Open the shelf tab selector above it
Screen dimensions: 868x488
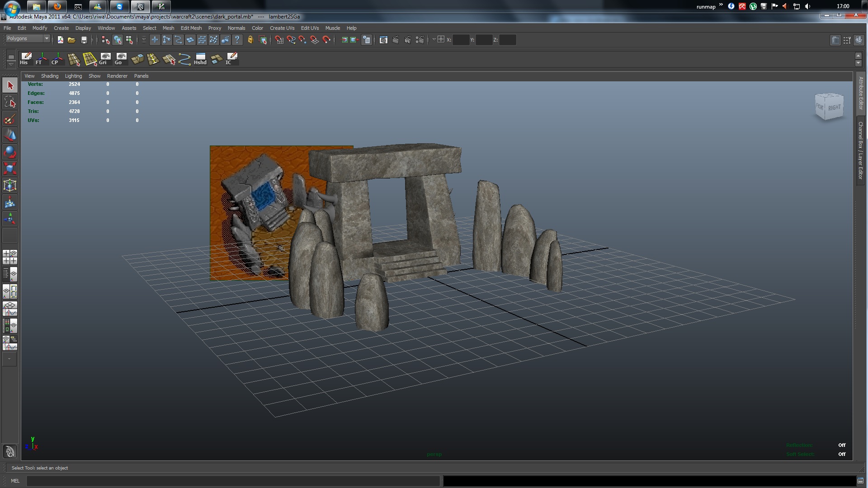click(11, 56)
